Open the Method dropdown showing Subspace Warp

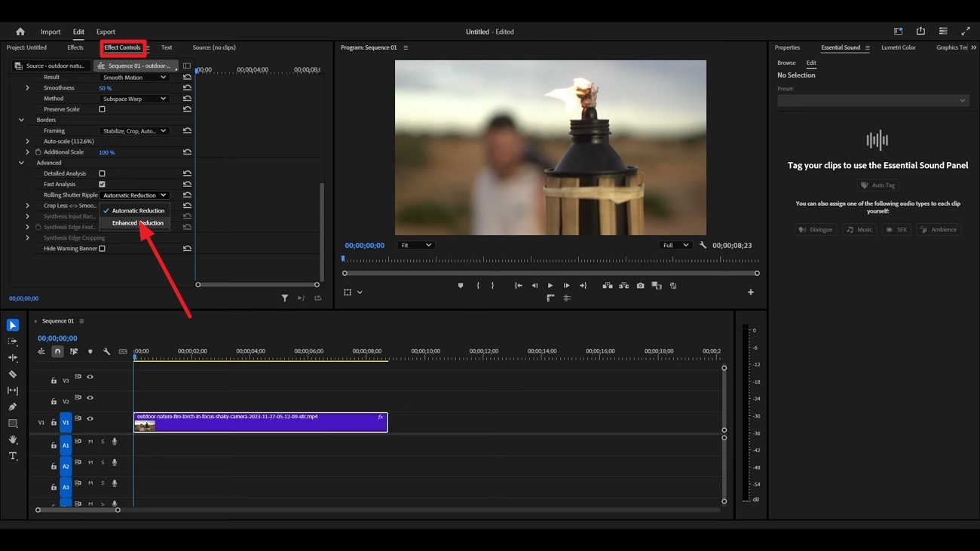coord(134,98)
